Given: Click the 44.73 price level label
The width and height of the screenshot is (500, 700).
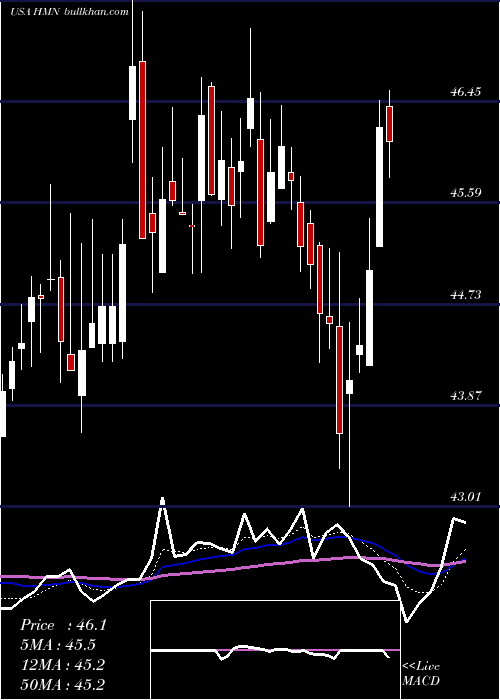Looking at the screenshot, I should pyautogui.click(x=466, y=294).
